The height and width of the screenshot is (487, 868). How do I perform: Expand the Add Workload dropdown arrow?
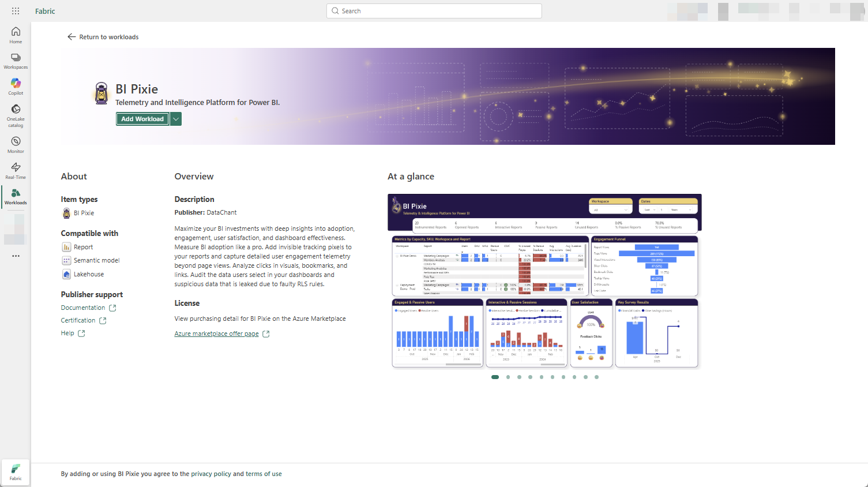coord(176,119)
